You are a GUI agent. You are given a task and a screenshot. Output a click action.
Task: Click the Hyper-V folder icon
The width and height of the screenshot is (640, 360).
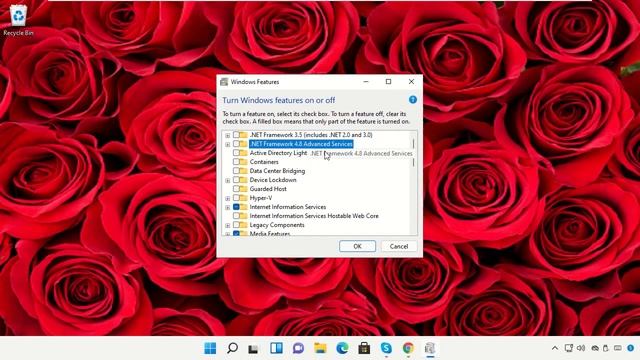coord(244,198)
